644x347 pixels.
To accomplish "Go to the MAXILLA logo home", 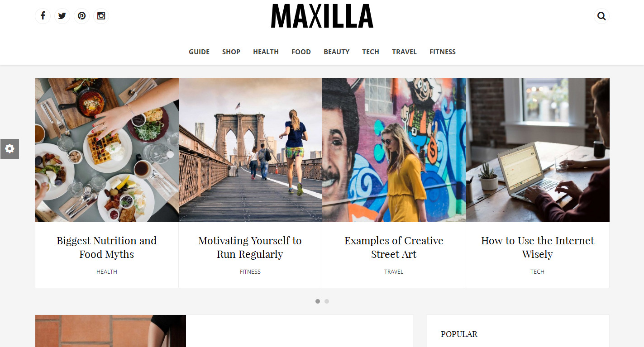I will coord(322,16).
